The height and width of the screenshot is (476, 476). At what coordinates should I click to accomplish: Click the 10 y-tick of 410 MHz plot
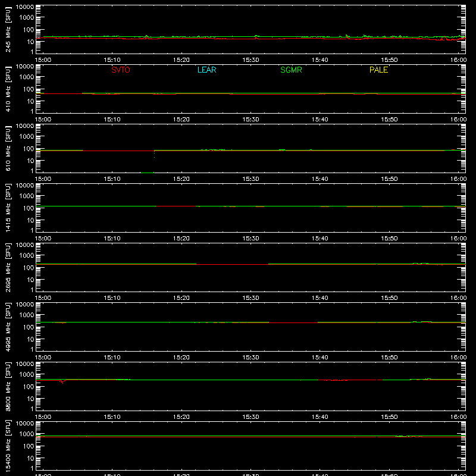pos(30,101)
